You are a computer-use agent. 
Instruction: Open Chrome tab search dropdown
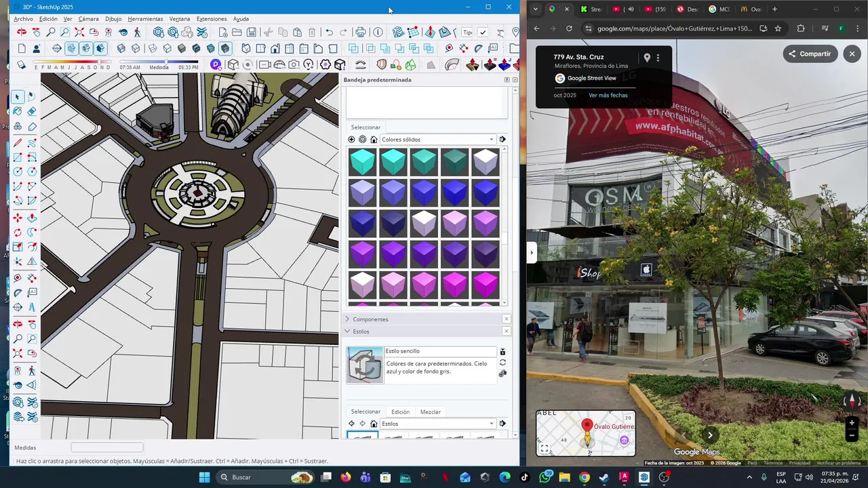[x=536, y=9]
